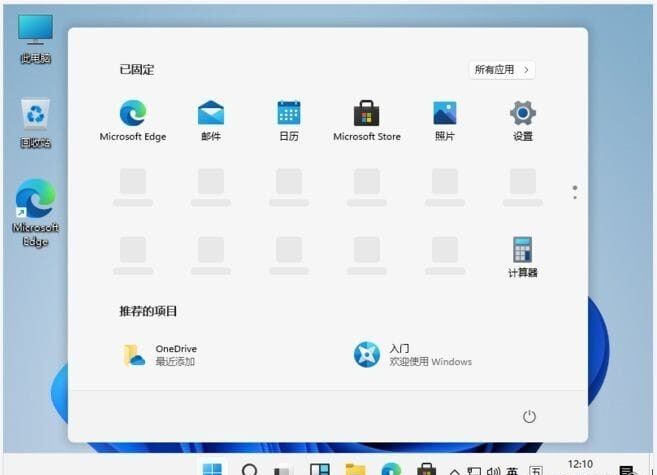This screenshot has width=657, height=475.
Task: Open network status tray icon
Action: click(x=474, y=471)
